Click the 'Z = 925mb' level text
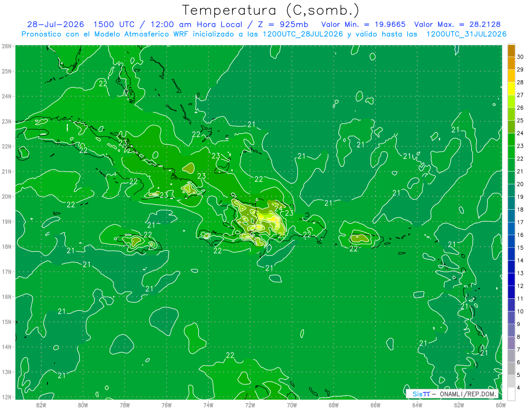The height and width of the screenshot is (411, 532). click(x=282, y=24)
